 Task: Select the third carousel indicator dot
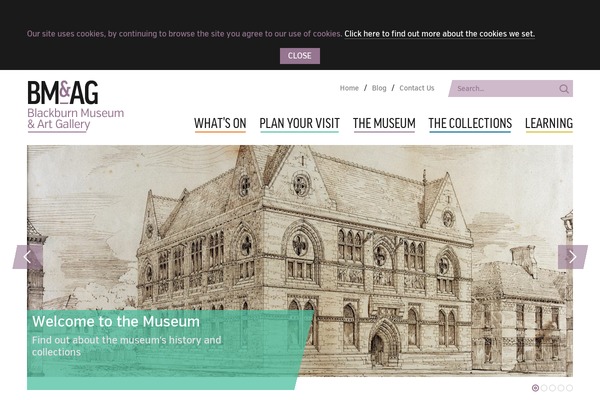tap(553, 388)
